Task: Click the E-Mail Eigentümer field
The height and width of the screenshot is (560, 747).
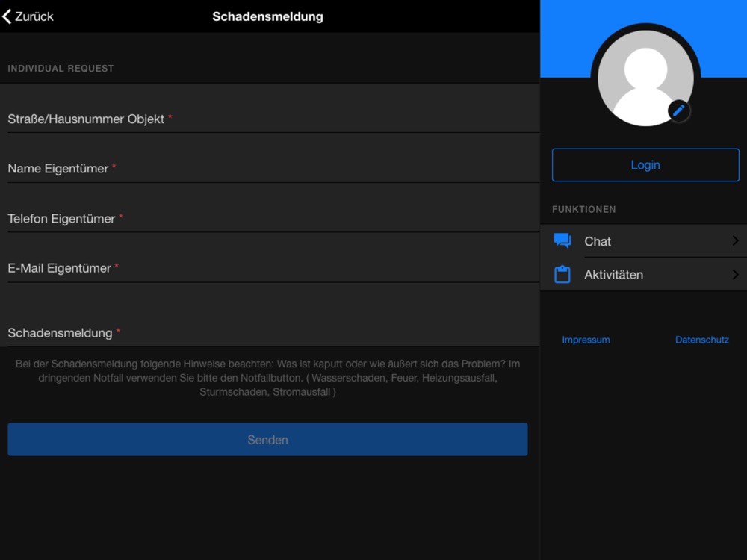Action: point(270,258)
